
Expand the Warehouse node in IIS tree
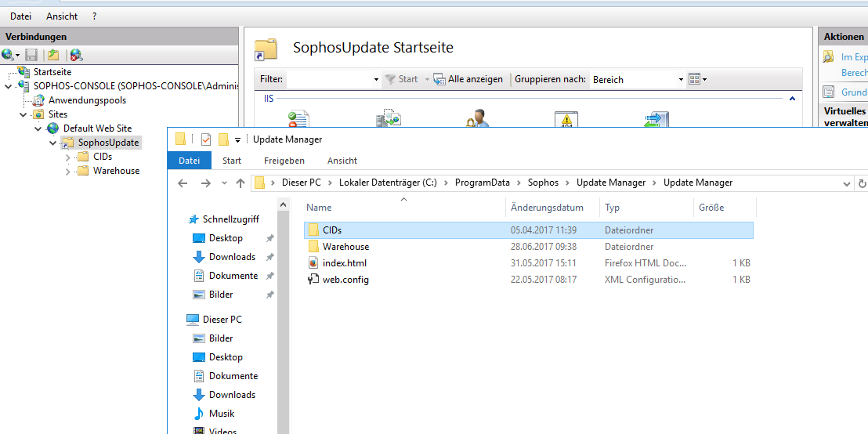(67, 171)
